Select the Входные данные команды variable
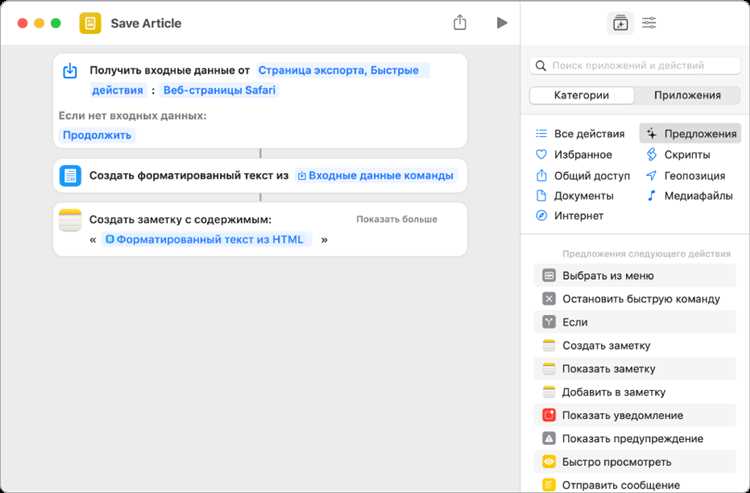Image resolution: width=750 pixels, height=493 pixels. pyautogui.click(x=375, y=175)
